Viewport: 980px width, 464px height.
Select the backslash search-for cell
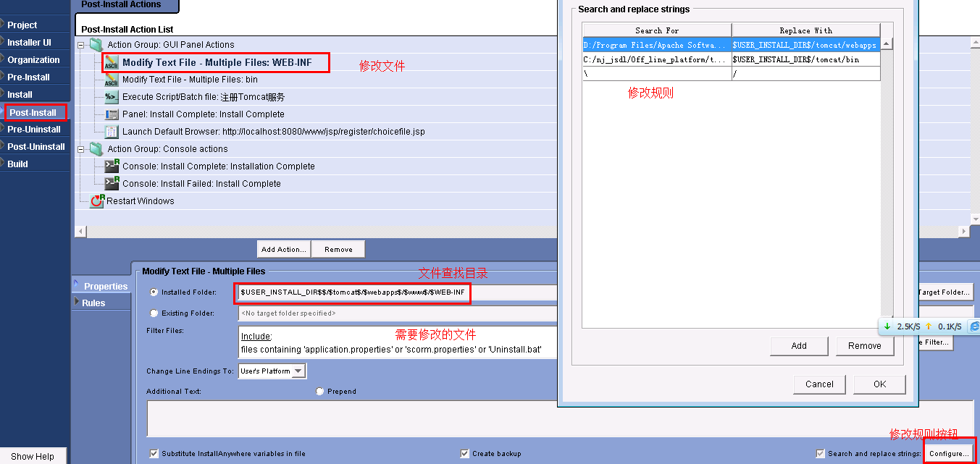(657, 74)
